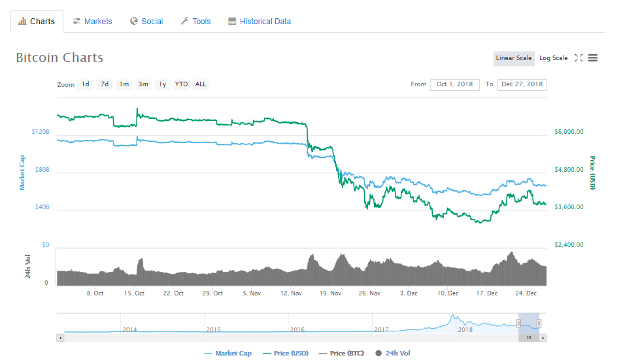Click the 8. Oct date axis label
The width and height of the screenshot is (623, 364).
click(95, 293)
